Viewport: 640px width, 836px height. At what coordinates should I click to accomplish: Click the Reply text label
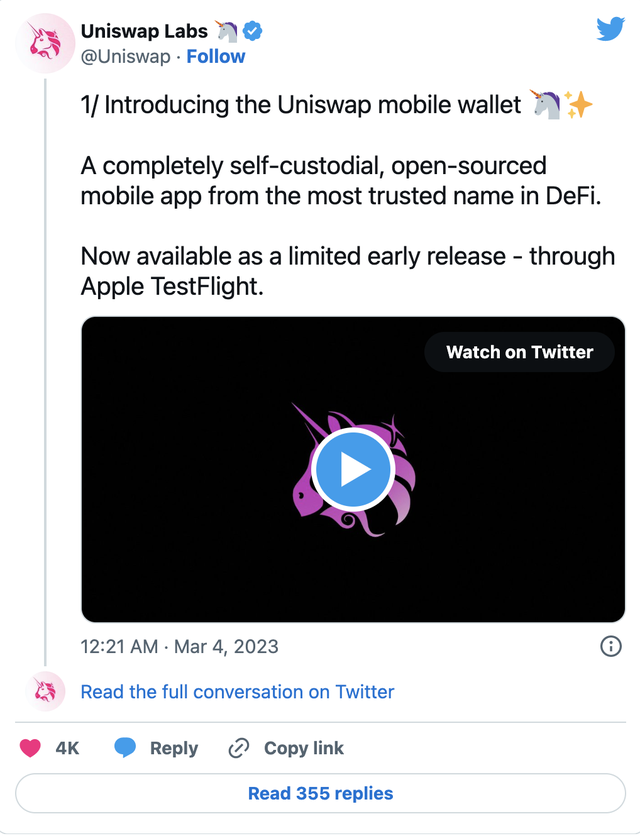[174, 748]
